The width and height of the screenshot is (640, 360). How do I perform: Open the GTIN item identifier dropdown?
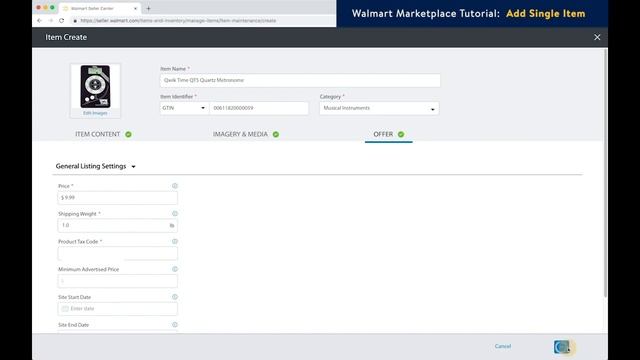(x=184, y=108)
